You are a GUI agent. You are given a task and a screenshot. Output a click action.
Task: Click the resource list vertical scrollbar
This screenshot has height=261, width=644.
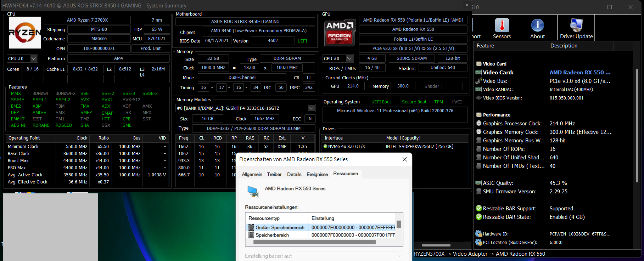pos(399,224)
